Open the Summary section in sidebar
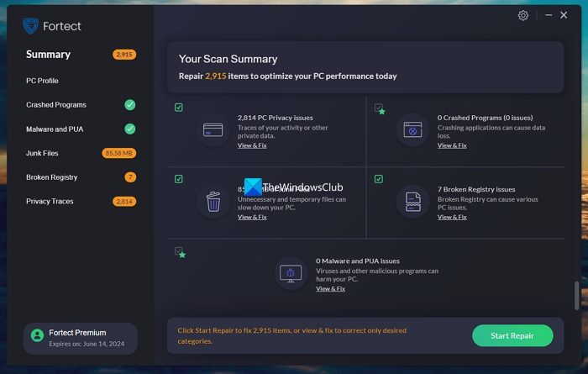588x374 pixels. point(48,55)
